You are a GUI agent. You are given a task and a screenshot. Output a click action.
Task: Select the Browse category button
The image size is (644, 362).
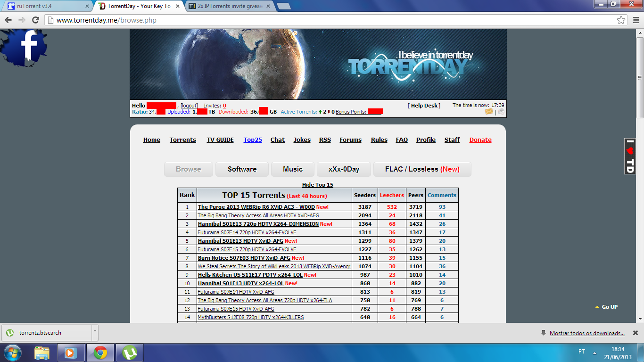[x=189, y=169]
